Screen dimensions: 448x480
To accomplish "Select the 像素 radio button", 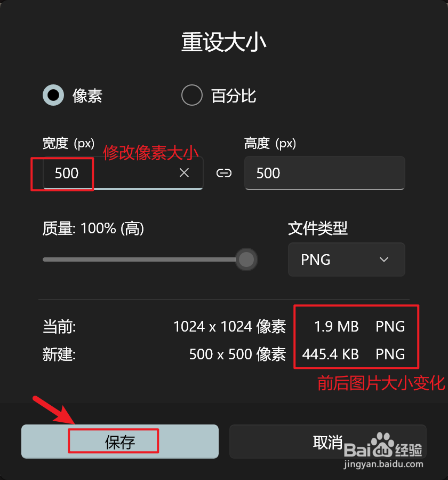I will point(53,95).
